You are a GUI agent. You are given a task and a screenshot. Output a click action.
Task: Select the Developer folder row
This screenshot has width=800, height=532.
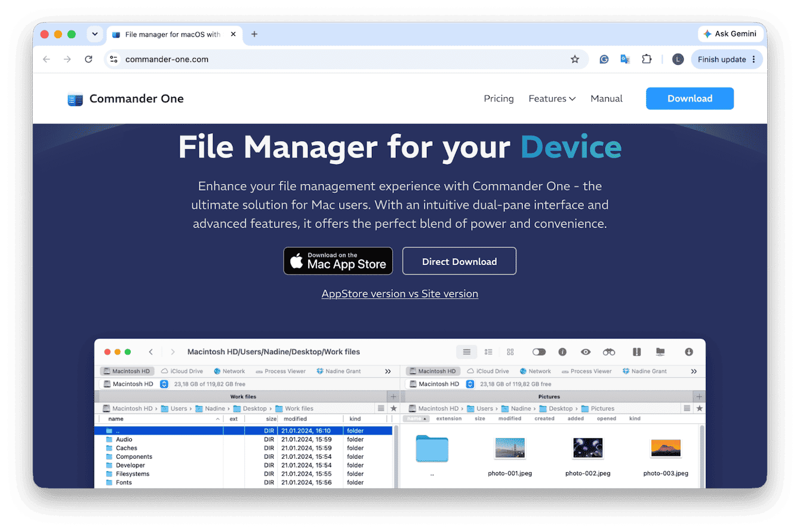[x=244, y=465]
